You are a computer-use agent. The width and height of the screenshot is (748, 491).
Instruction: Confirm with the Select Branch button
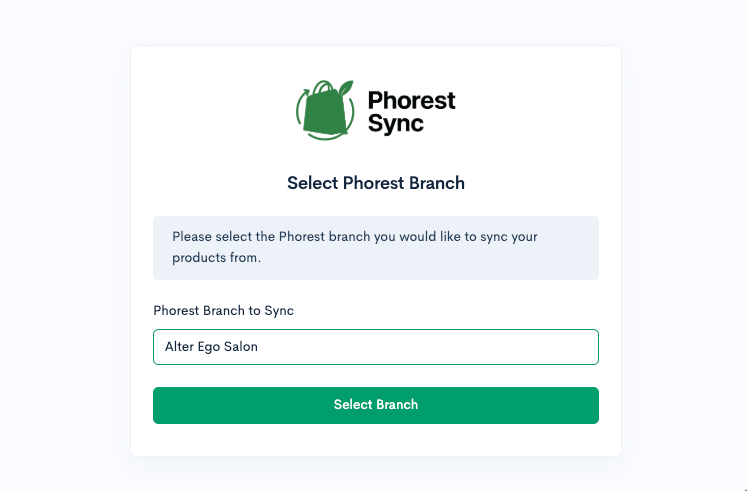(375, 405)
